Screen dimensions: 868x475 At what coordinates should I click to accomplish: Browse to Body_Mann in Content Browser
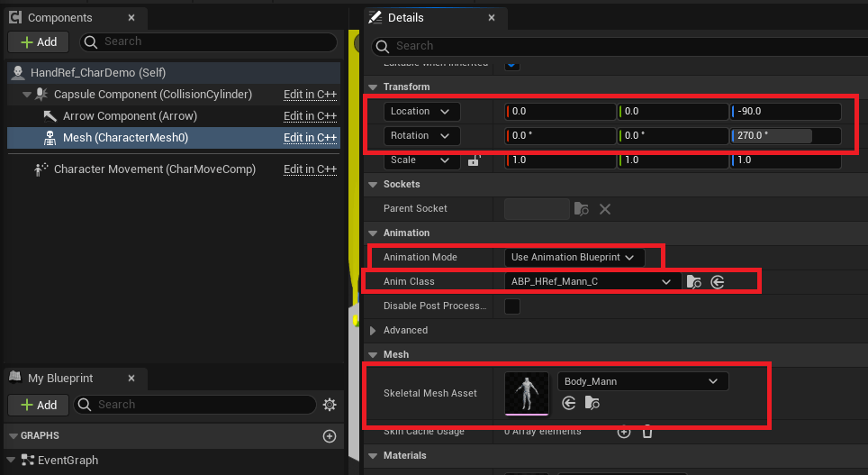pyautogui.click(x=592, y=404)
